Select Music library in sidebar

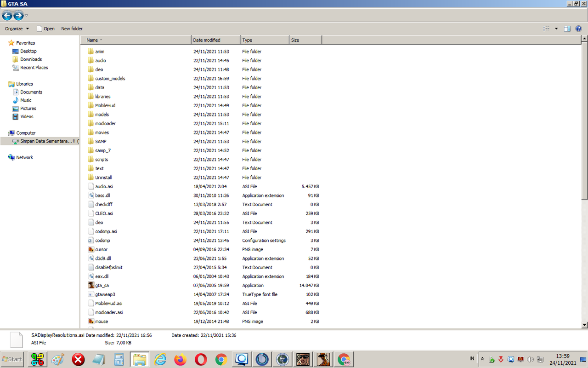26,100
